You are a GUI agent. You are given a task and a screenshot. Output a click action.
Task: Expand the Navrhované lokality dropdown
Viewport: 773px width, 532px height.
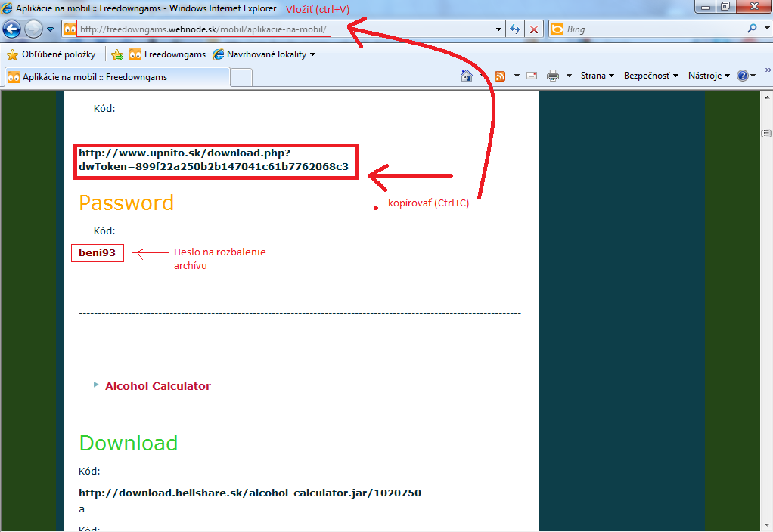click(x=312, y=54)
